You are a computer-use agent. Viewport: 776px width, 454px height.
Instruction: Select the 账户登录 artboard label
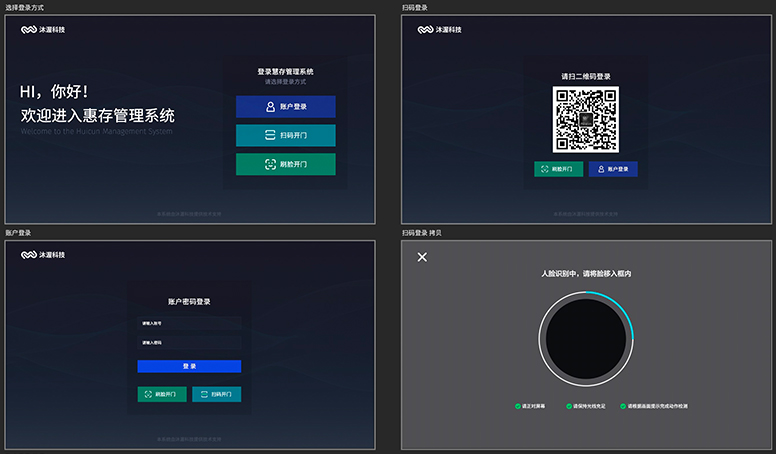pos(18,233)
